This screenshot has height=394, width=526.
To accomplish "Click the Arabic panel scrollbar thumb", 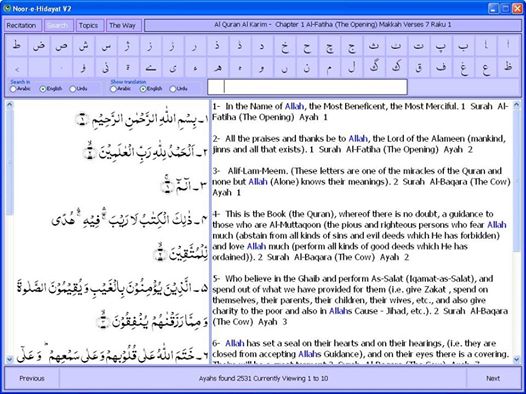I will point(9,162).
